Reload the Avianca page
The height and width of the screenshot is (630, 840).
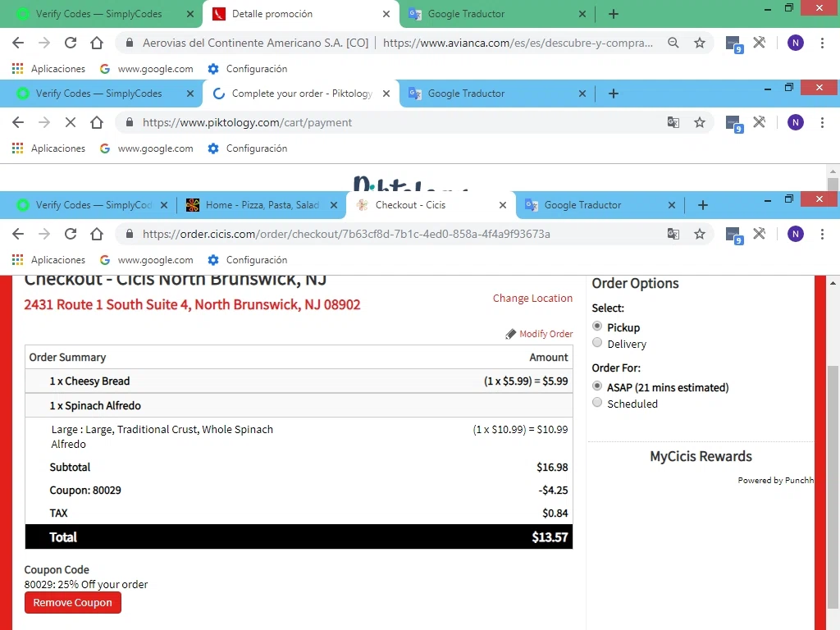pyautogui.click(x=71, y=43)
